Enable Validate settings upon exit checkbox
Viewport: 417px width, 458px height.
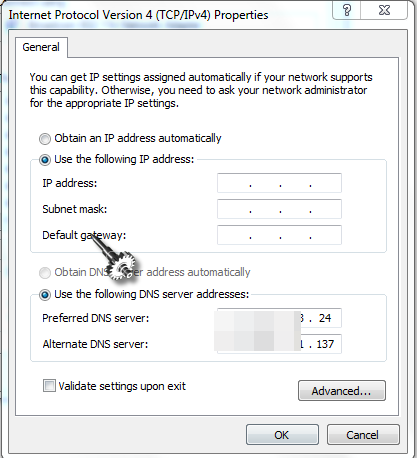coord(49,386)
